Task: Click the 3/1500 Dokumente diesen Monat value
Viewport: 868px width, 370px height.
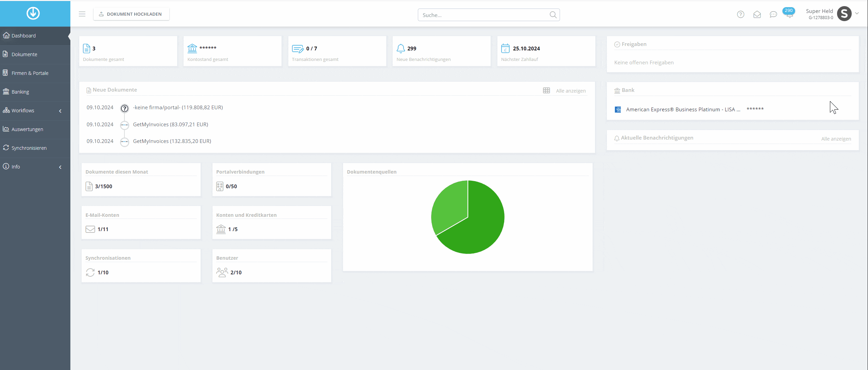Action: click(x=103, y=187)
